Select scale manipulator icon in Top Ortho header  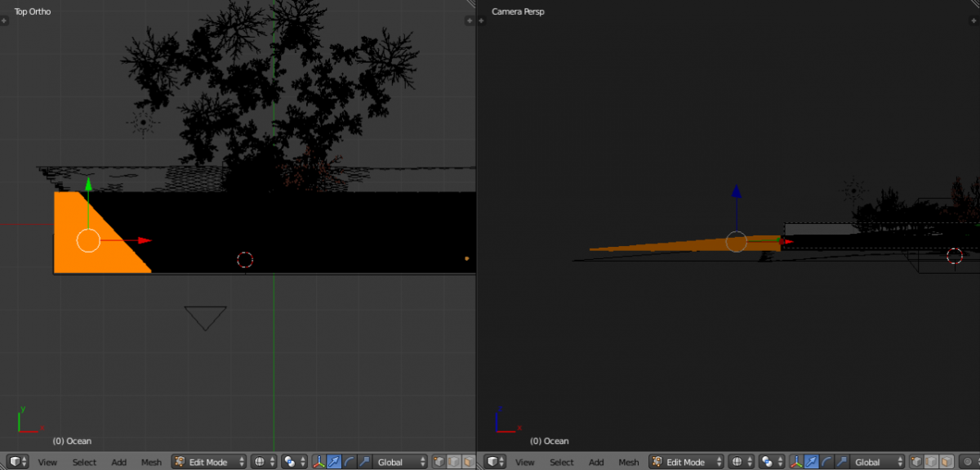[x=364, y=462]
